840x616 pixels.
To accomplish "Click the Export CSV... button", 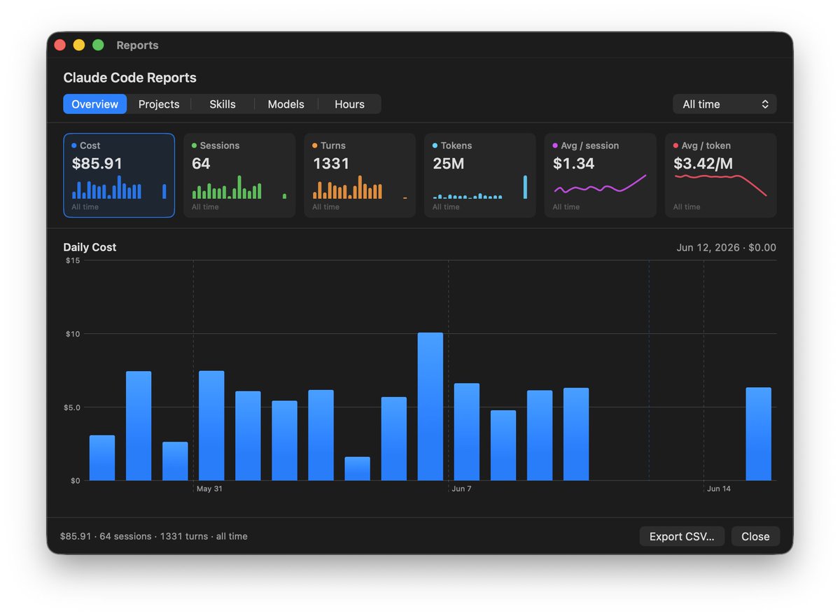I will coord(682,536).
